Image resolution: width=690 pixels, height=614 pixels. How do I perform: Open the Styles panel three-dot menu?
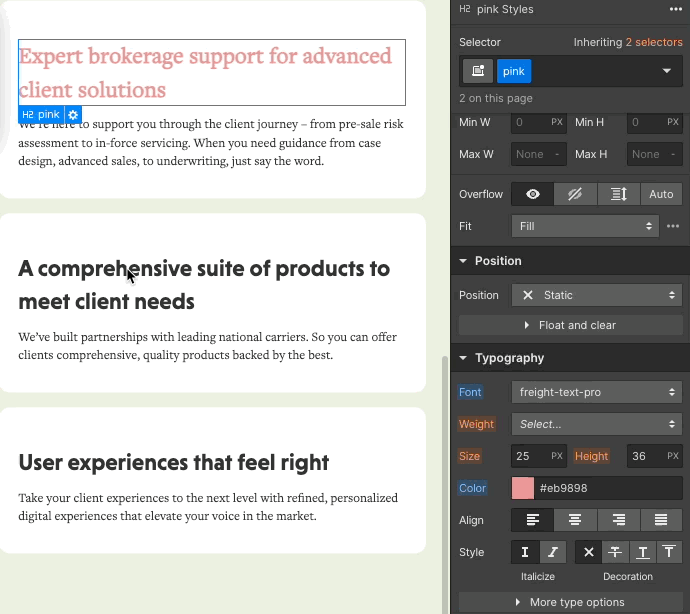[676, 9]
